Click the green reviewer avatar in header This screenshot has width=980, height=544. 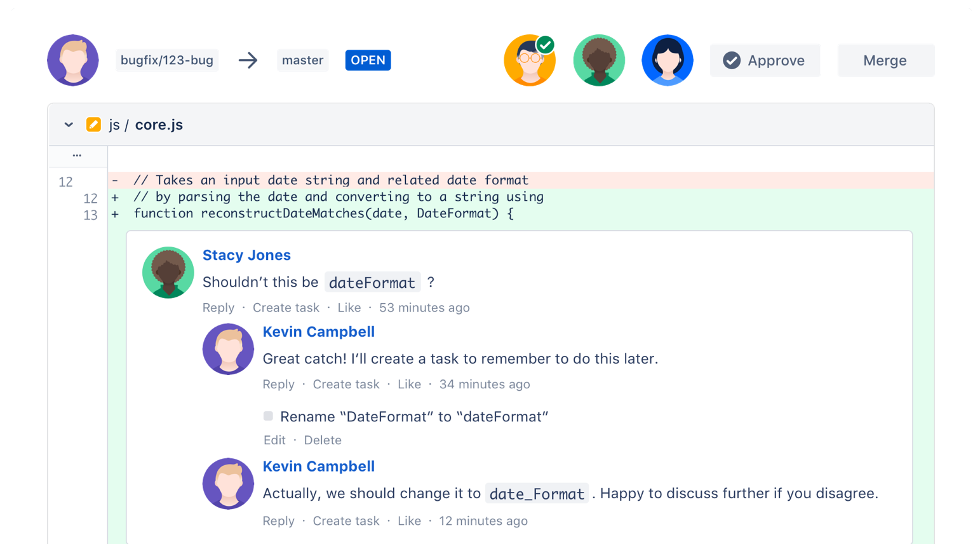pyautogui.click(x=599, y=60)
